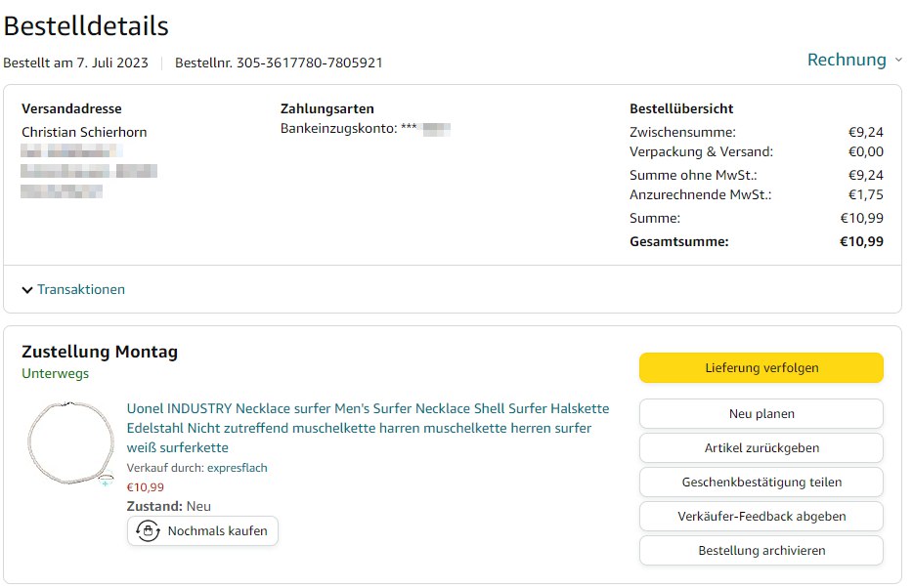Click the Zustellung Montag heading
The height and width of the screenshot is (588, 913).
click(x=100, y=352)
